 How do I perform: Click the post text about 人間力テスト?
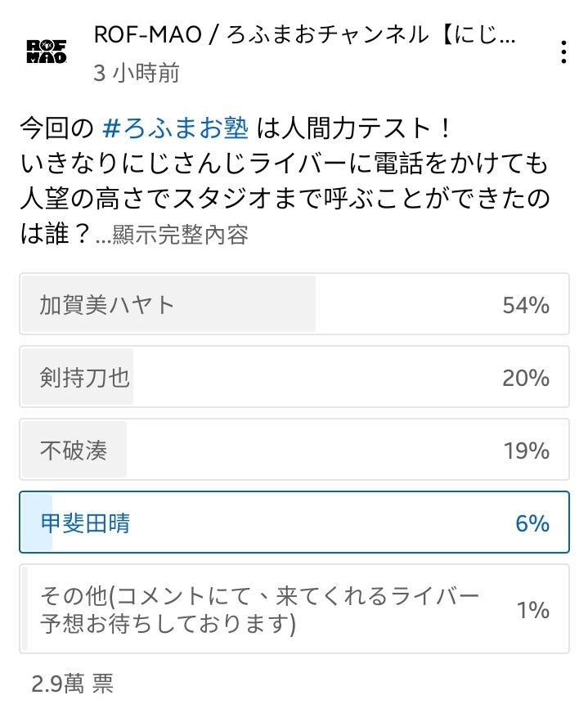point(285,181)
